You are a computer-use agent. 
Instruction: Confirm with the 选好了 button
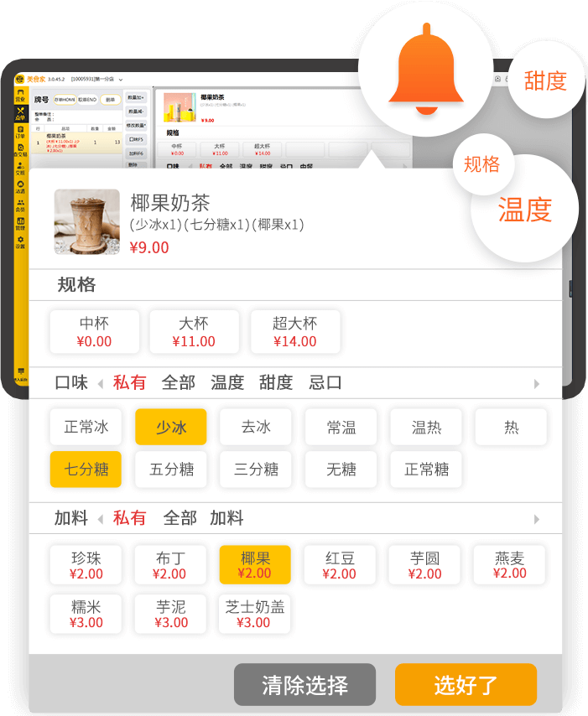point(466,684)
